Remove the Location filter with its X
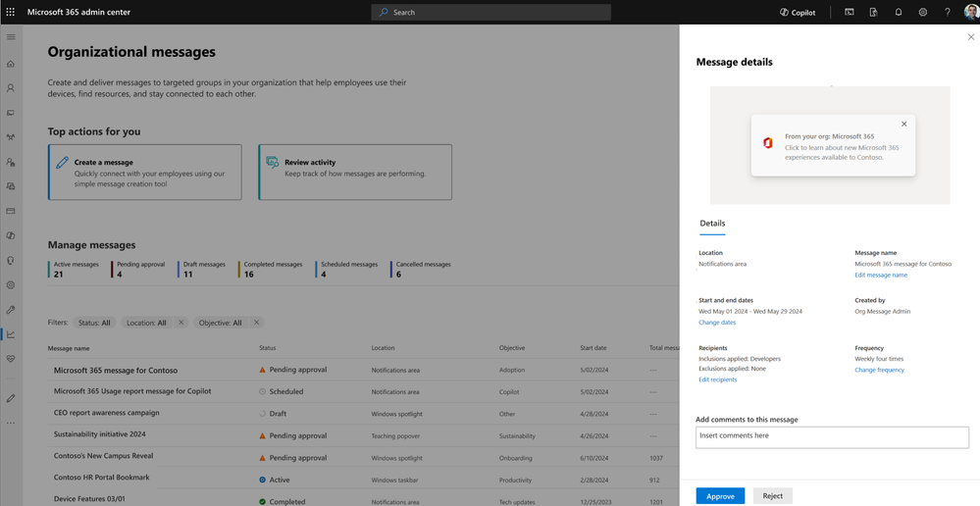Image resolution: width=980 pixels, height=506 pixels. (x=181, y=323)
